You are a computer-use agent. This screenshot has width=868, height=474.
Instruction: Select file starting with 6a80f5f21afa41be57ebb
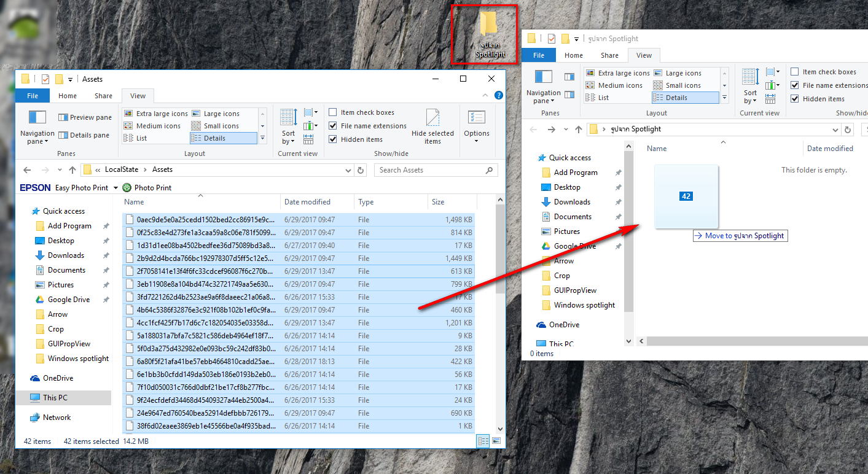pyautogui.click(x=298, y=362)
